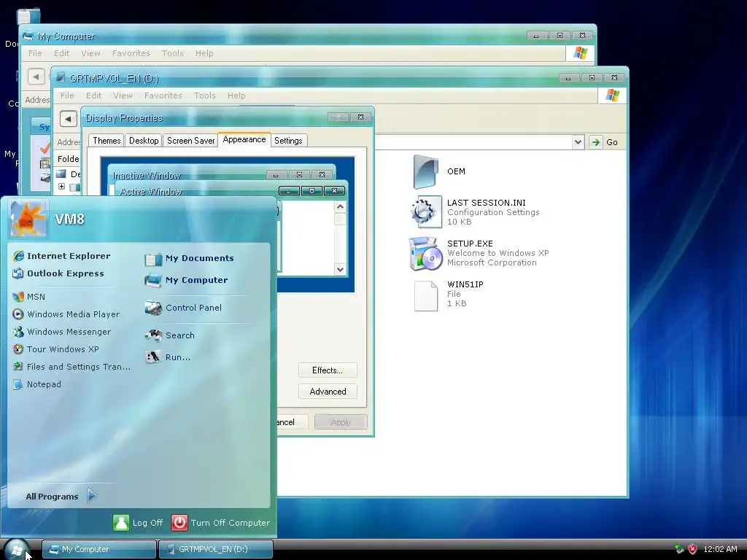The height and width of the screenshot is (560, 747).
Task: Open File menu in My Computer window
Action: (35, 53)
